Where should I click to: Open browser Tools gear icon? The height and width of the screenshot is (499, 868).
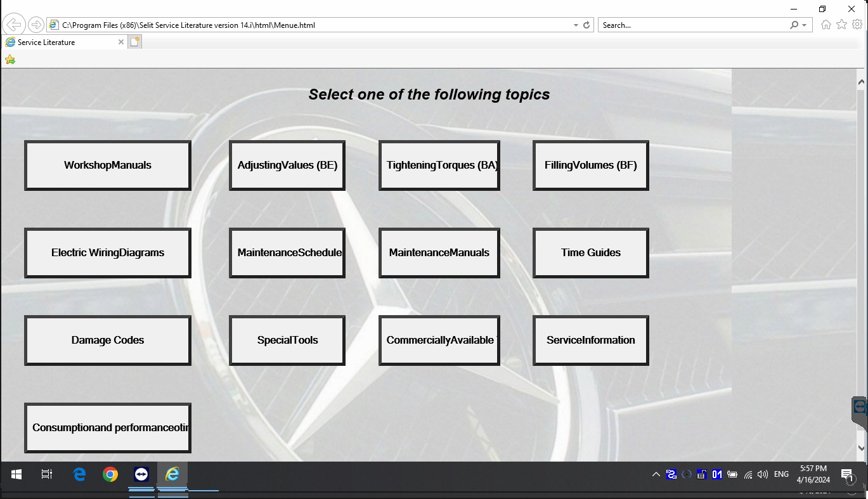tap(857, 25)
